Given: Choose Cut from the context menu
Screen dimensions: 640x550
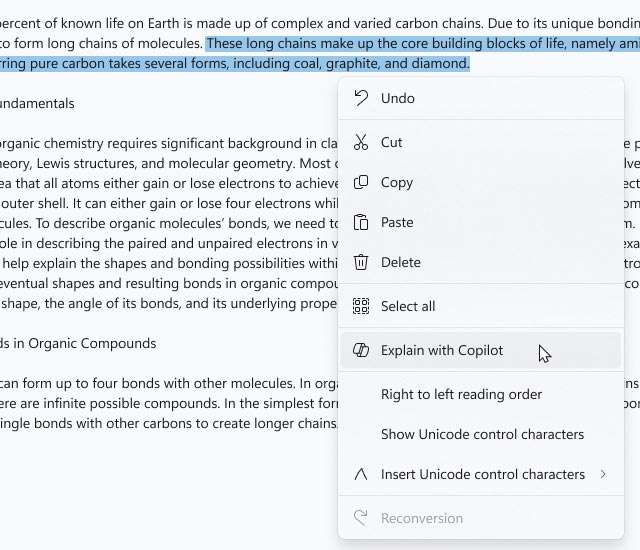Looking at the screenshot, I should [x=392, y=142].
